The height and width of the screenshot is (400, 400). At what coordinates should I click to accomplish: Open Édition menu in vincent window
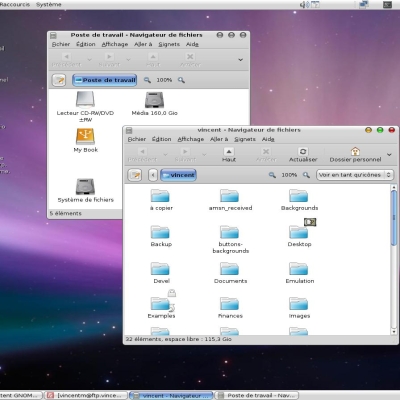coord(161,139)
